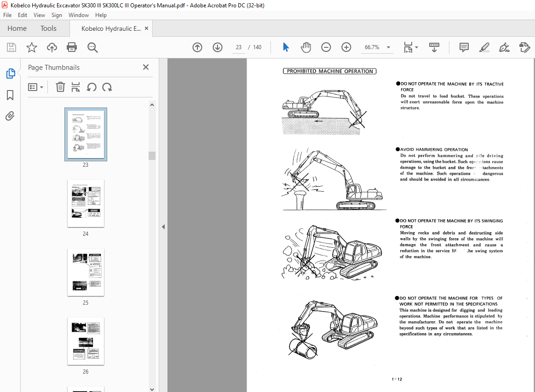Print the document with printer icon
The width and height of the screenshot is (535, 392).
[x=72, y=47]
